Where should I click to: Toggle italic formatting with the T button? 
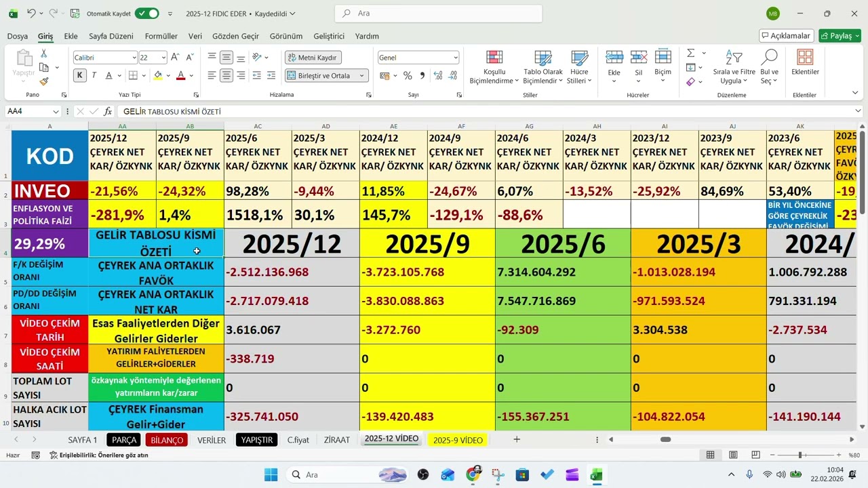pos(94,75)
